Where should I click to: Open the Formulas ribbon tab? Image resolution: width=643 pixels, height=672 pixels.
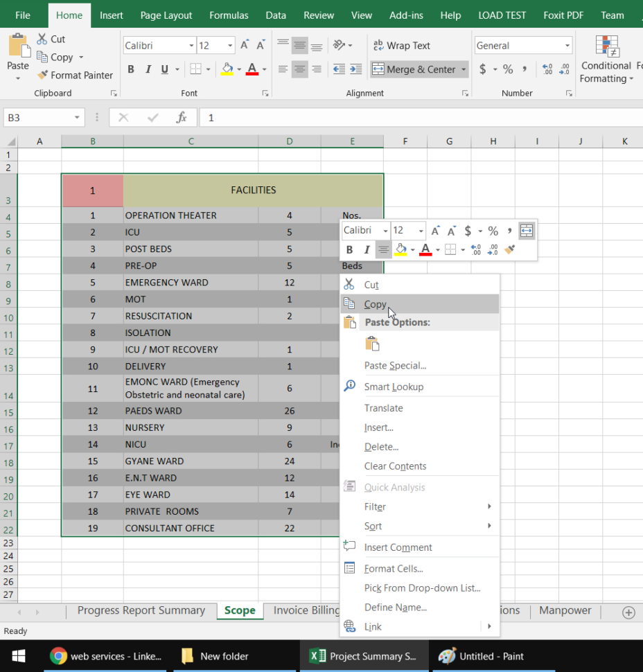(229, 15)
